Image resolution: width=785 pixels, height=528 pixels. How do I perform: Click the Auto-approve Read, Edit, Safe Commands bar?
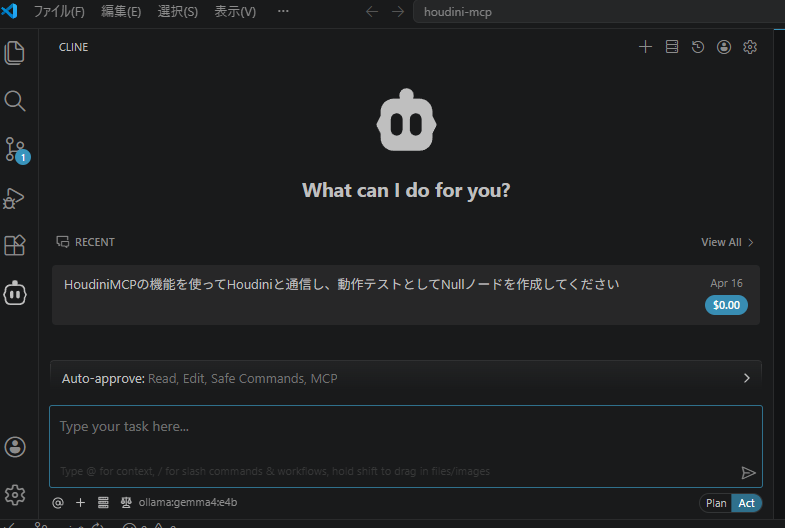click(406, 378)
